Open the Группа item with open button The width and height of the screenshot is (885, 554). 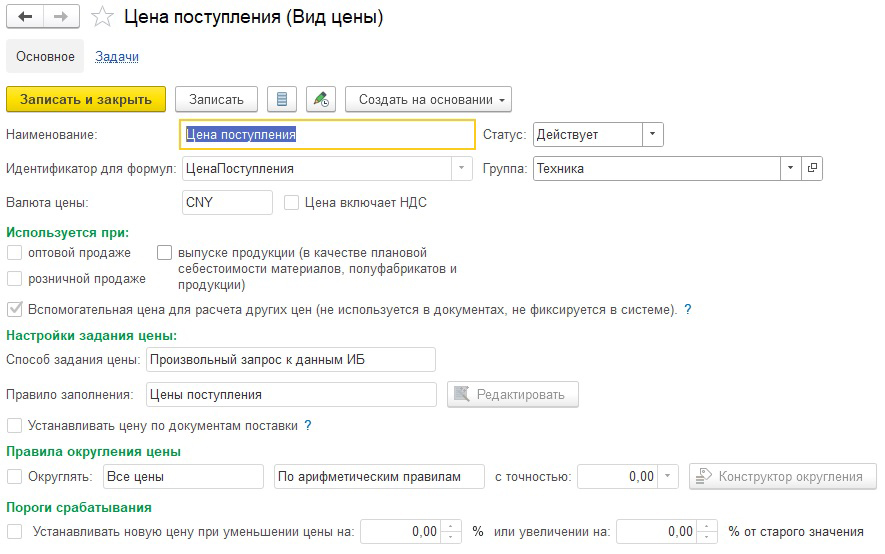(812, 168)
